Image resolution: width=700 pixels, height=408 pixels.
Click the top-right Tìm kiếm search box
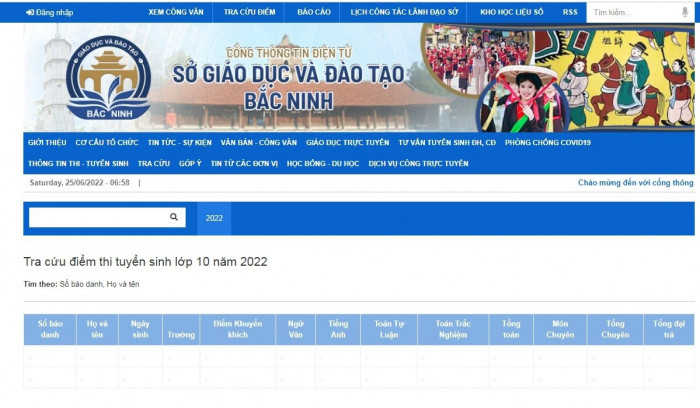click(x=632, y=12)
